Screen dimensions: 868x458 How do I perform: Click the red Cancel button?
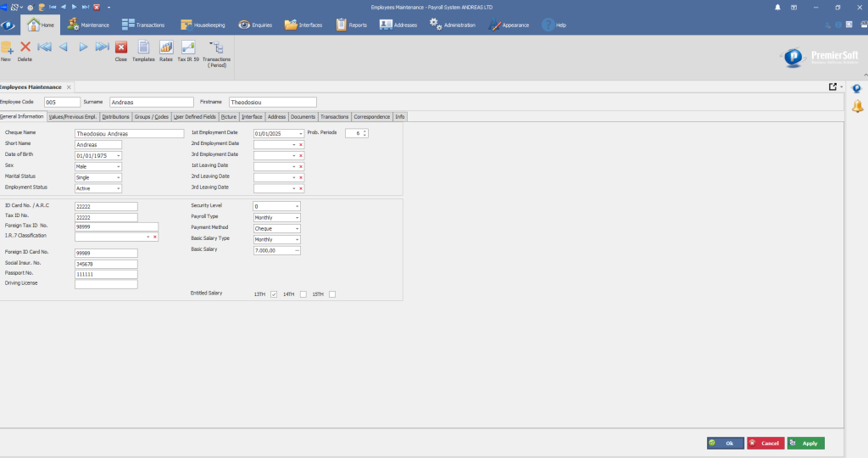tap(765, 443)
